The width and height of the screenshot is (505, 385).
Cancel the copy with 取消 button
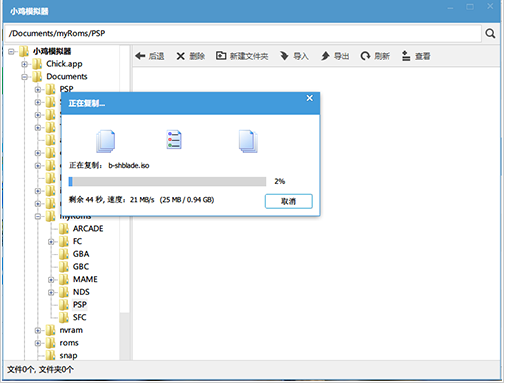289,201
